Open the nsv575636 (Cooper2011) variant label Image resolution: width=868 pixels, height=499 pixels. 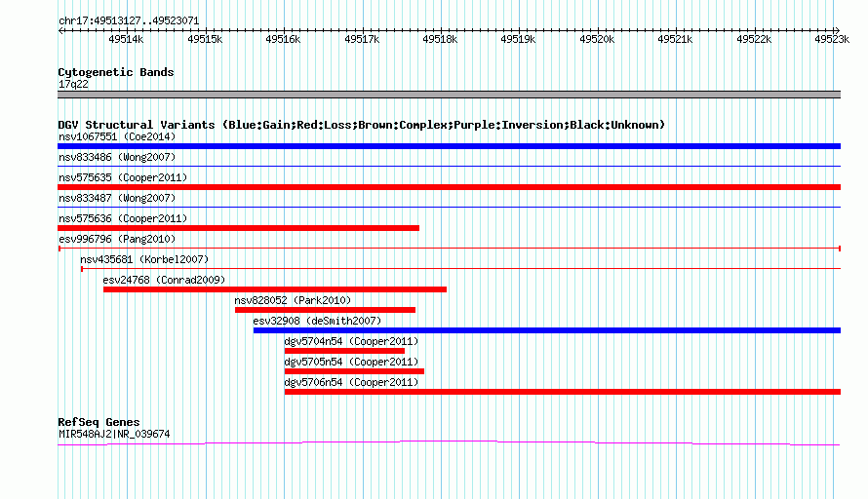tap(123, 218)
